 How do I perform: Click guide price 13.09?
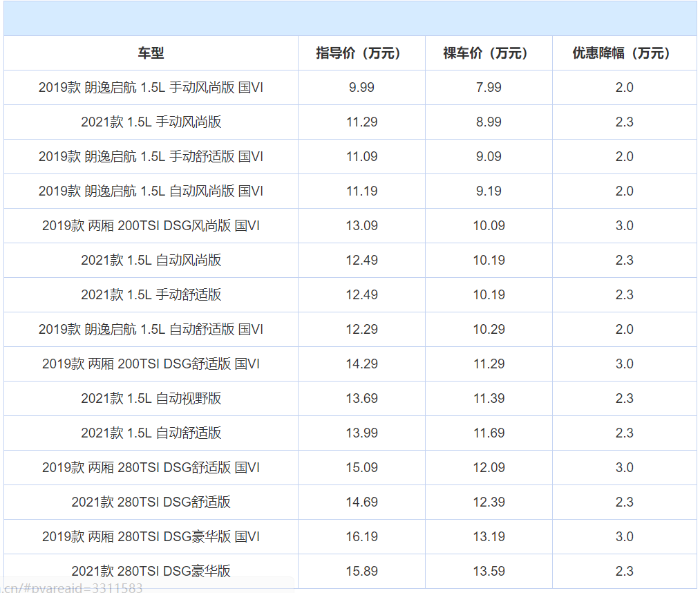(x=361, y=225)
